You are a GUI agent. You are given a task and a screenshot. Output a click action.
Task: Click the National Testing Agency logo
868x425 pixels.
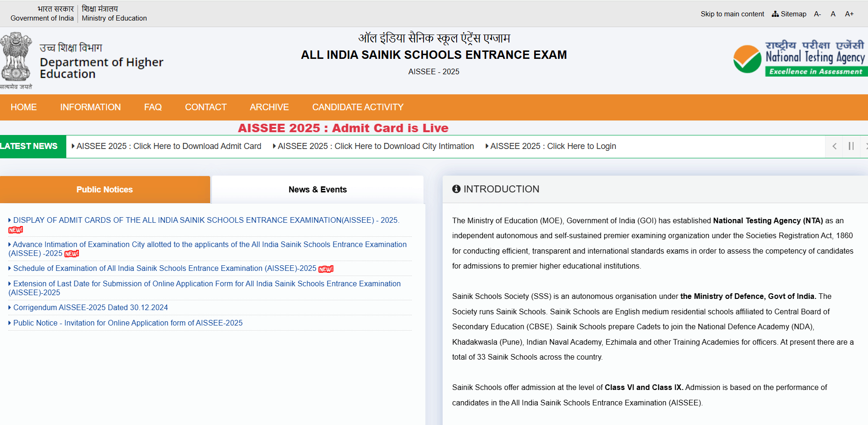(x=800, y=59)
